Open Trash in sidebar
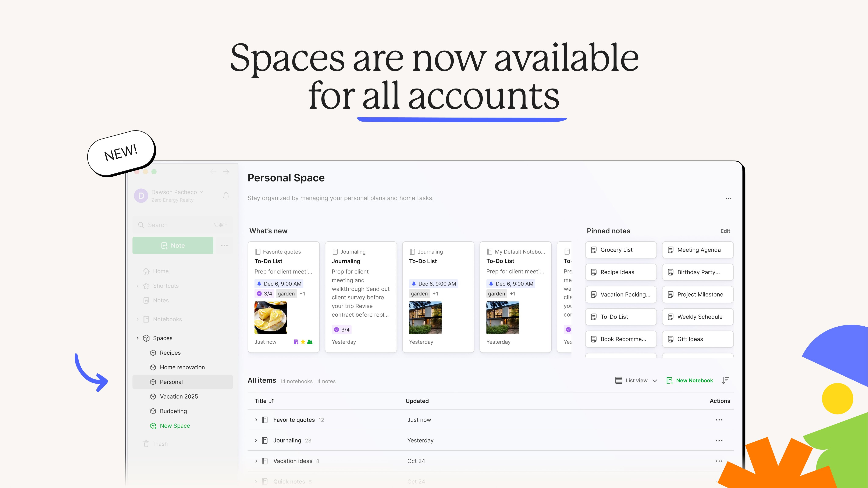This screenshot has height=488, width=868. pyautogui.click(x=160, y=444)
